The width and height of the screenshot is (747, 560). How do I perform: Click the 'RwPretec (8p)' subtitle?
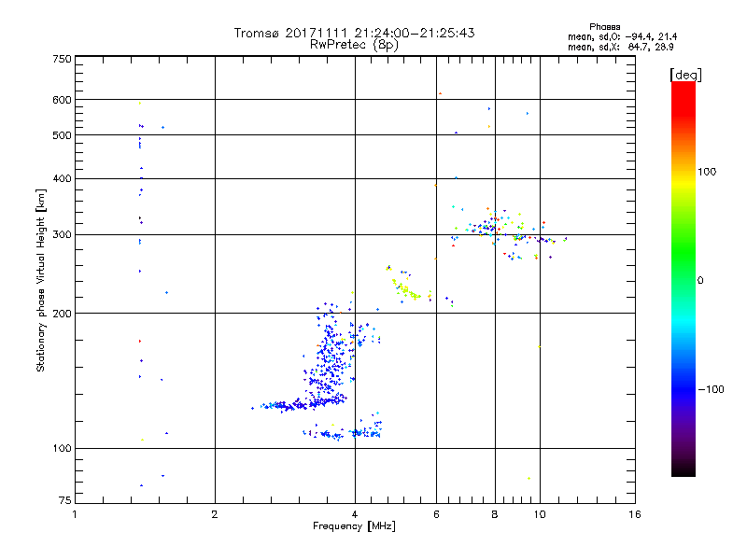(354, 45)
